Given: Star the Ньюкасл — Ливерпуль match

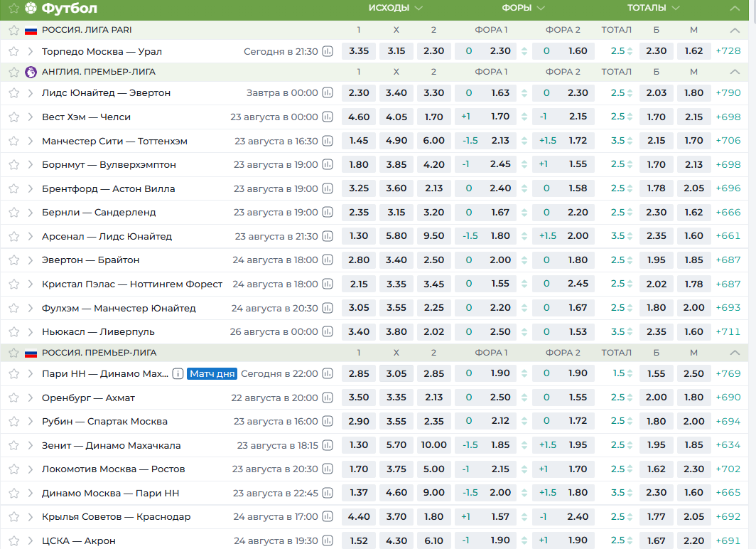Looking at the screenshot, I should point(14,332).
